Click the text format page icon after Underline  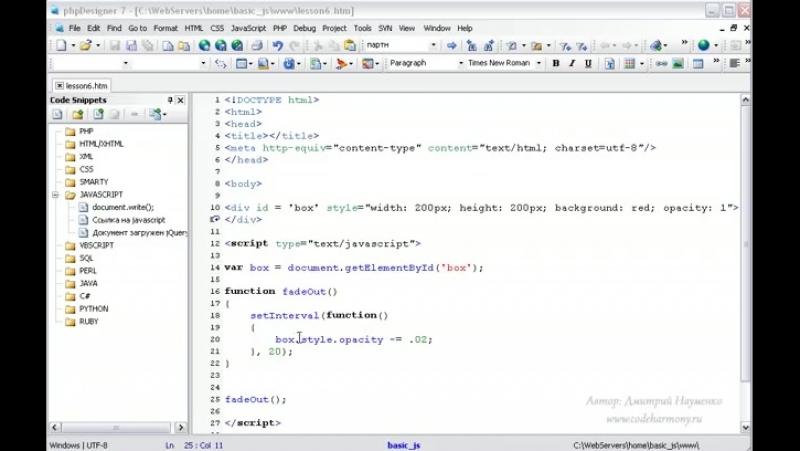[610, 63]
